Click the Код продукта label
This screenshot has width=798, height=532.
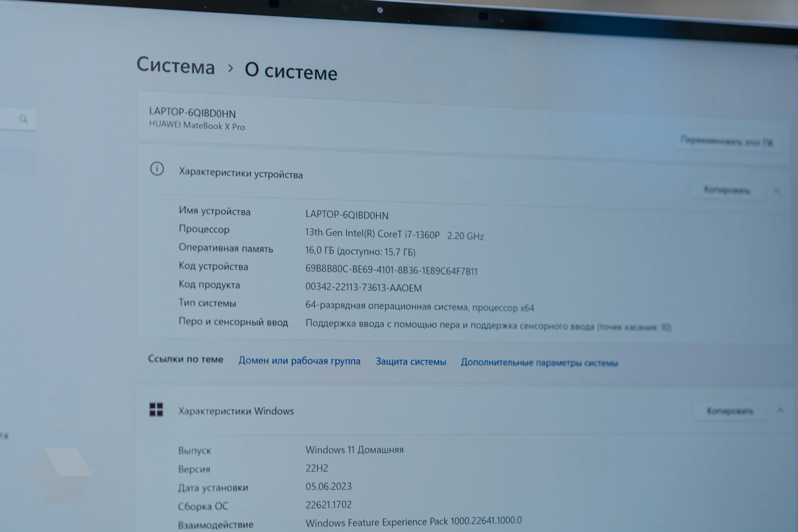[x=209, y=284]
